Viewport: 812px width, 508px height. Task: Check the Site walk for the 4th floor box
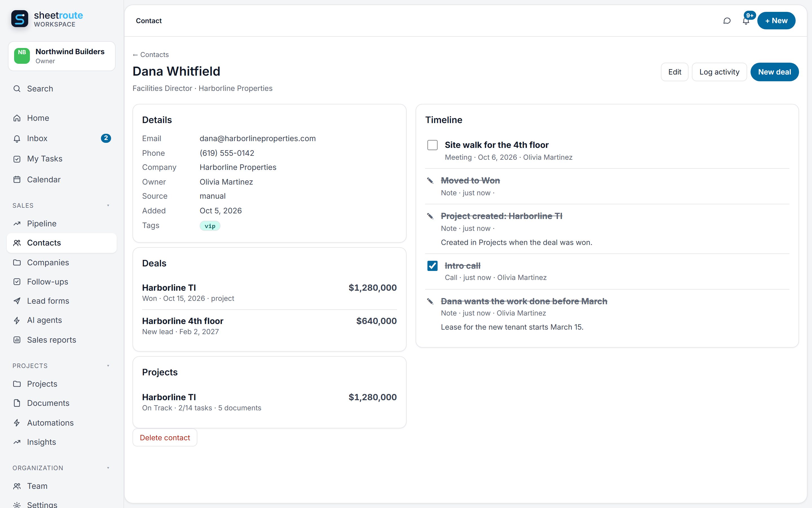432,145
